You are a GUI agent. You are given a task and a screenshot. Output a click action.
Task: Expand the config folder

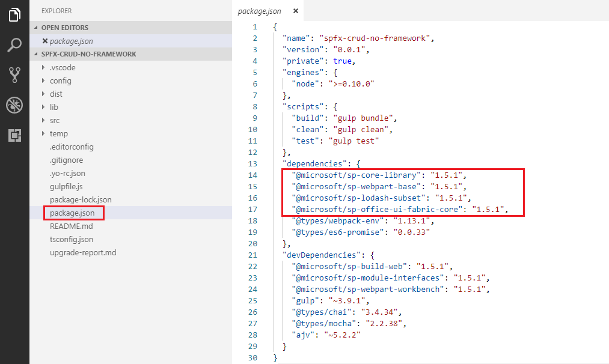(60, 80)
